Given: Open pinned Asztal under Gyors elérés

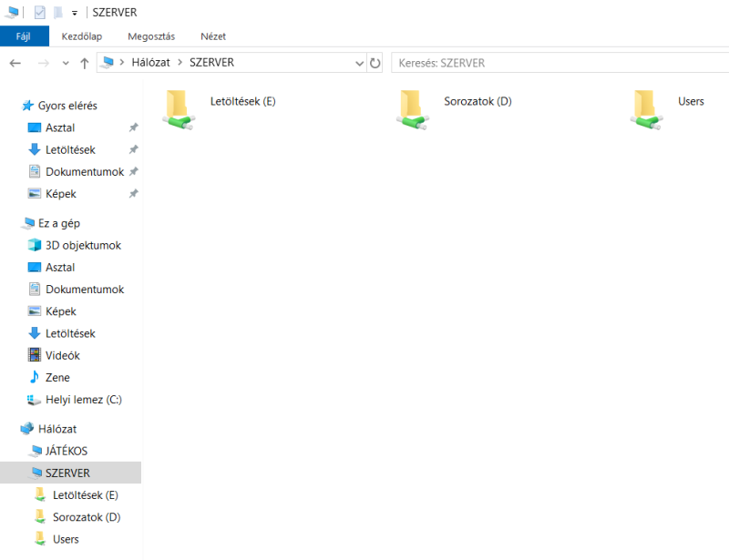Looking at the screenshot, I should pos(60,127).
